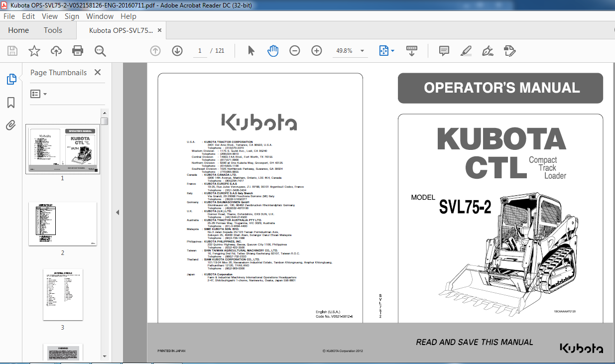Switch to the Tools tab
Screen dimensions: 615x364
pos(53,30)
